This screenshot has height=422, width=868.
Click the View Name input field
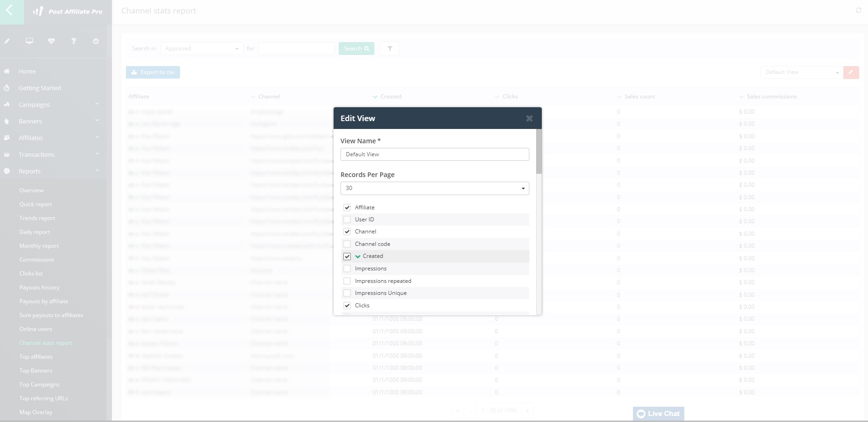pos(434,154)
